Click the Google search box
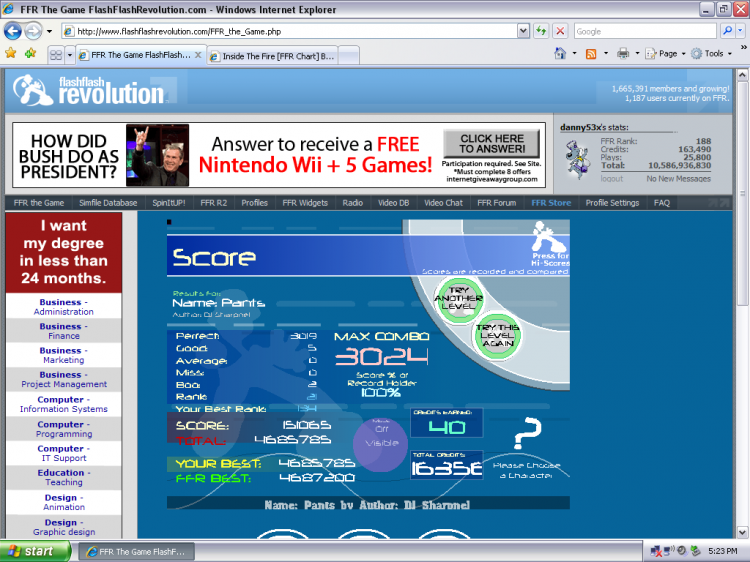This screenshot has width=750, height=562. pos(645,32)
